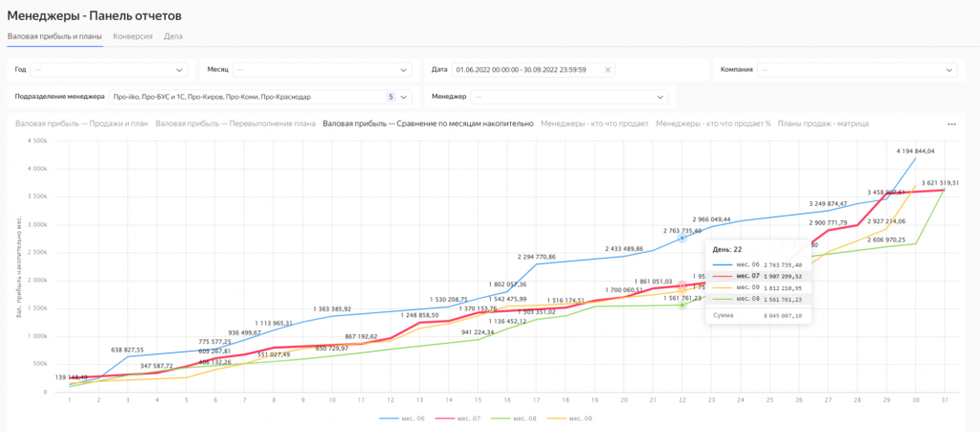Select the Валовая прибыль — Продажи и план view
Image resolution: width=980 pixels, height=432 pixels.
80,124
